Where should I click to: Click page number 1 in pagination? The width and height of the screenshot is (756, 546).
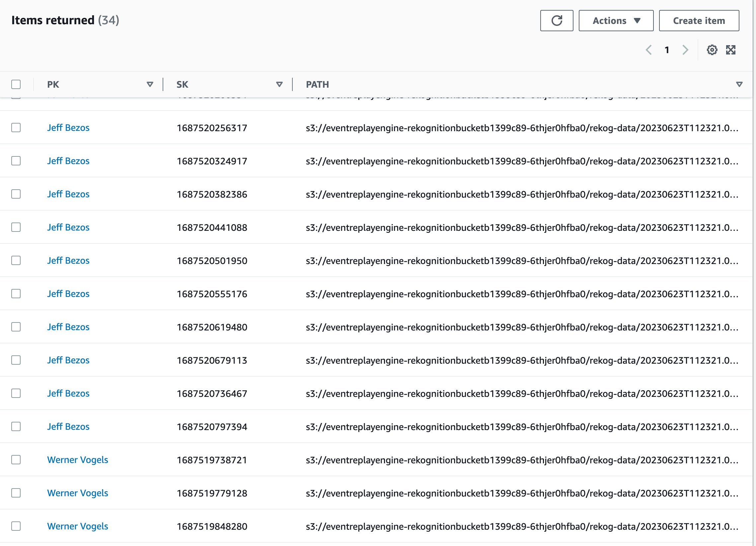tap(667, 50)
